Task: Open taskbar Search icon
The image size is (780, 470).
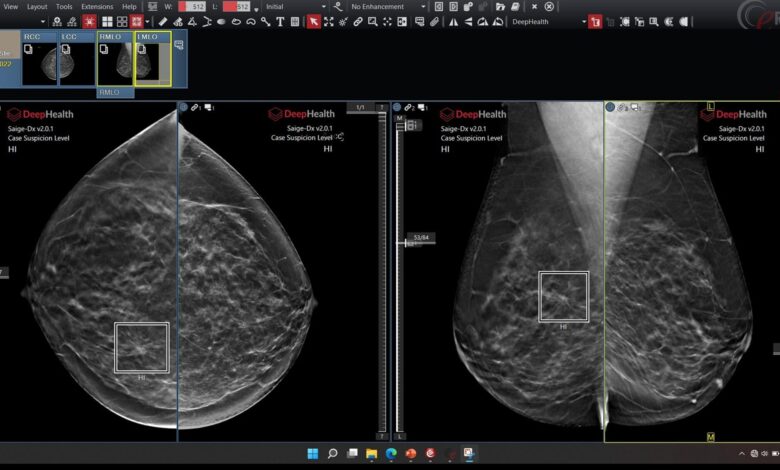Action: (332, 454)
